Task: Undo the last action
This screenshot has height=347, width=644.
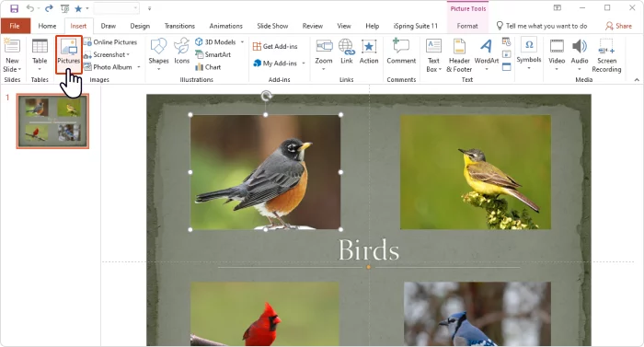Action: pos(30,8)
